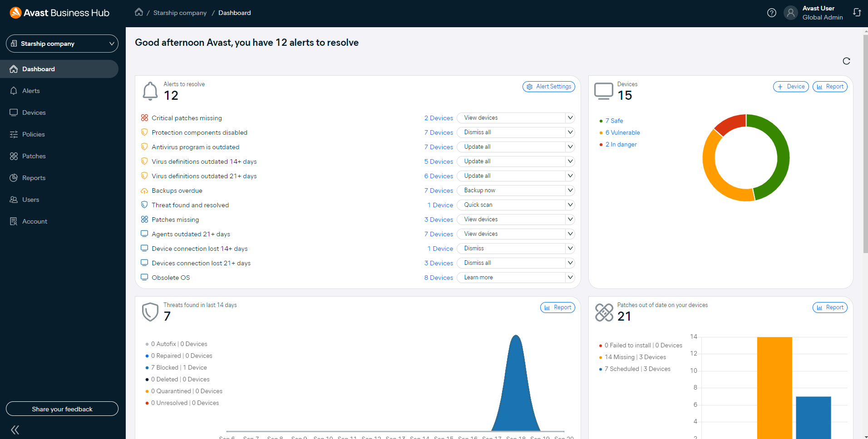Image resolution: width=868 pixels, height=439 pixels.
Task: Open Patches in the sidebar
Action: point(34,156)
